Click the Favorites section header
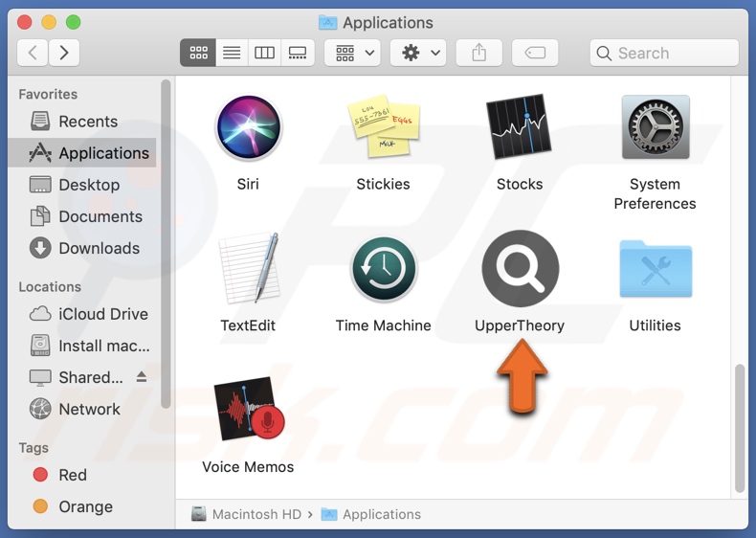The height and width of the screenshot is (538, 756). 48,94
